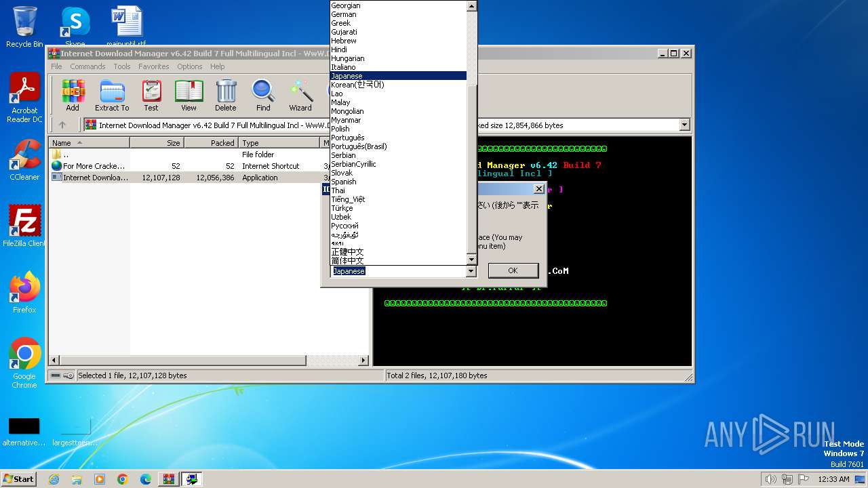
Task: Expand the archive path dropdown arrow
Action: pyautogui.click(x=684, y=125)
